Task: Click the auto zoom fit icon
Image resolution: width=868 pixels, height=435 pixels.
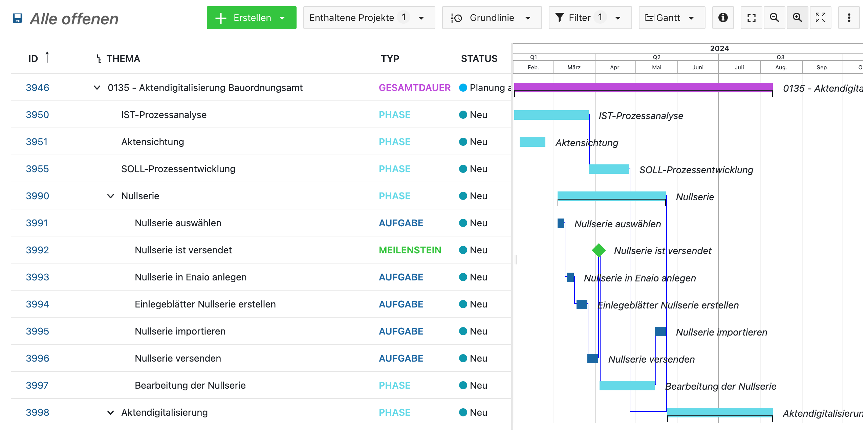Action: pyautogui.click(x=820, y=18)
